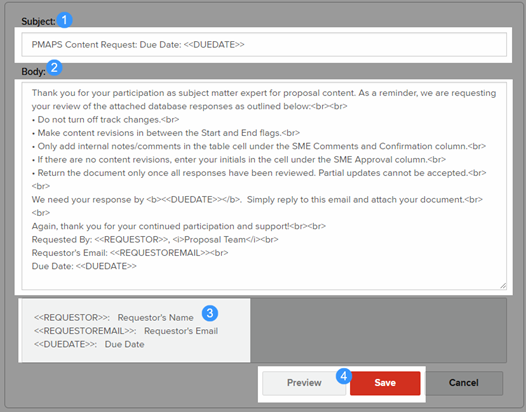The image size is (526, 412).
Task: Click the "Do not turn off track changes" line
Action: point(105,119)
